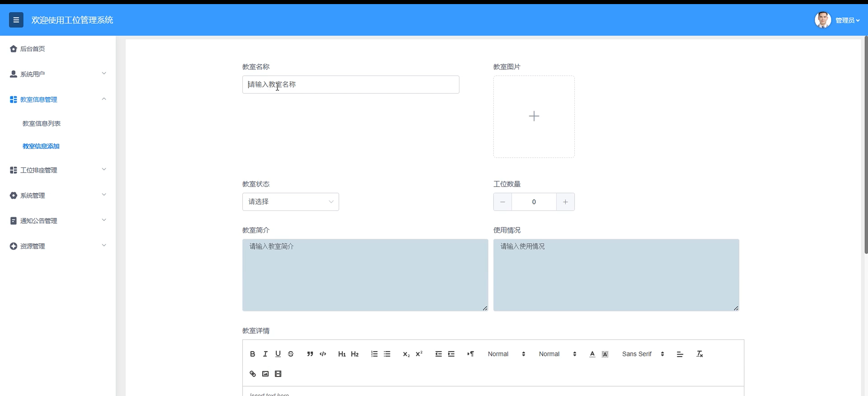868x396 pixels.
Task: Increase 工位数量 with plus button
Action: 565,202
